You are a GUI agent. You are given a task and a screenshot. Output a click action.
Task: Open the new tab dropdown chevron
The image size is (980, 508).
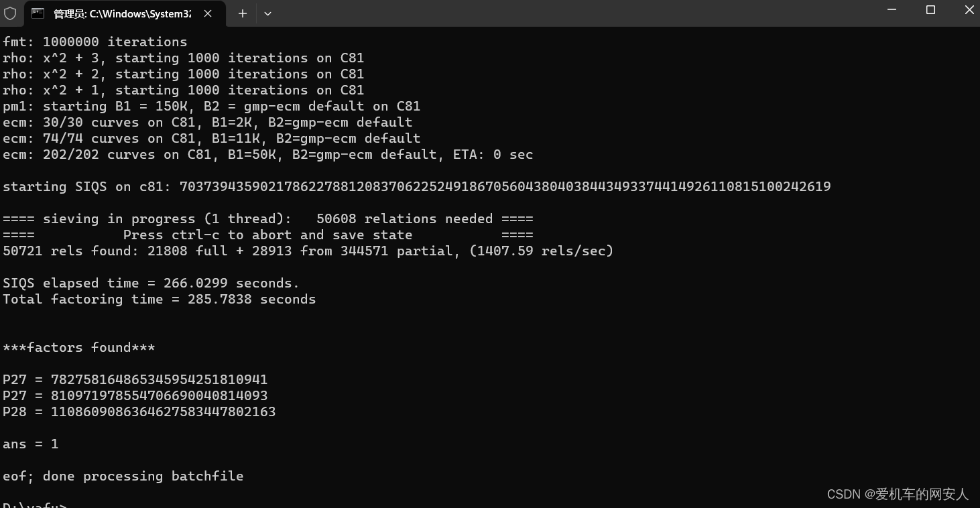(267, 13)
